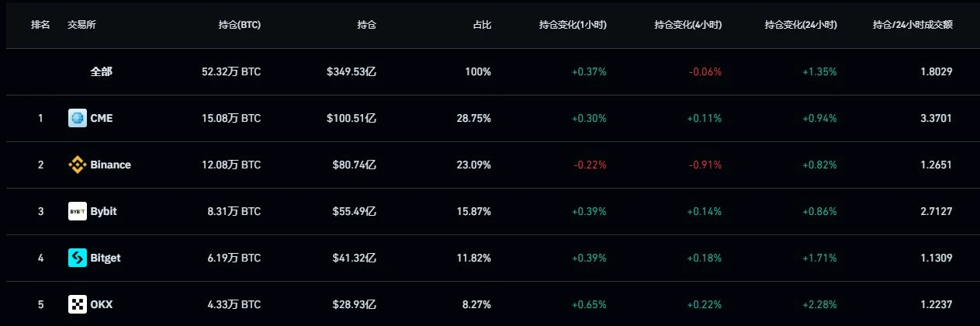Sort by 持仓变化(1小时) column header
This screenshot has height=326, width=980.
point(573,25)
